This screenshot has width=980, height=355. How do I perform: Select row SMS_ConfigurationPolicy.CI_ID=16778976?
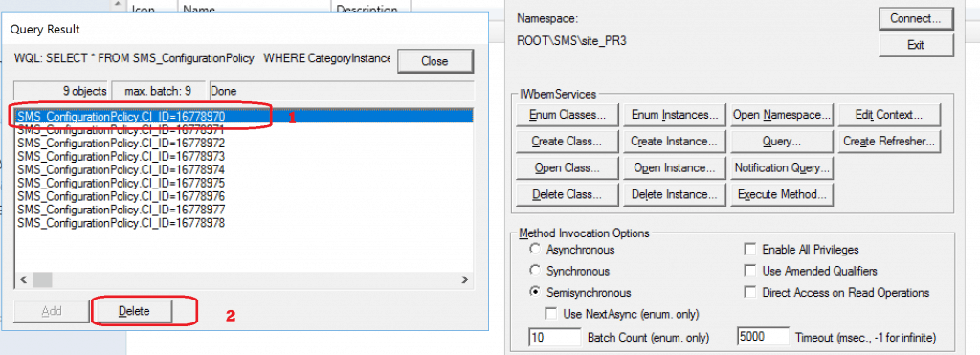(244, 196)
